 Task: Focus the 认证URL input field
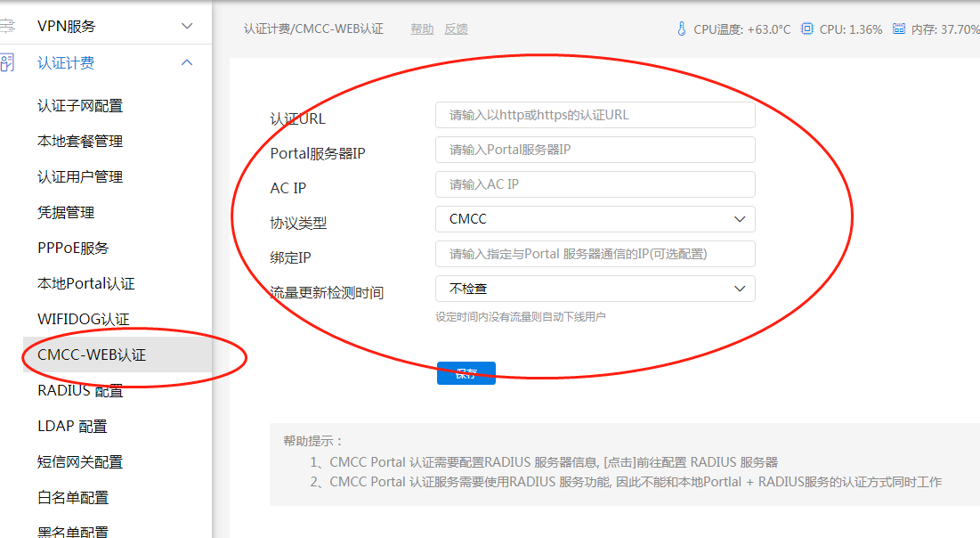click(x=595, y=115)
